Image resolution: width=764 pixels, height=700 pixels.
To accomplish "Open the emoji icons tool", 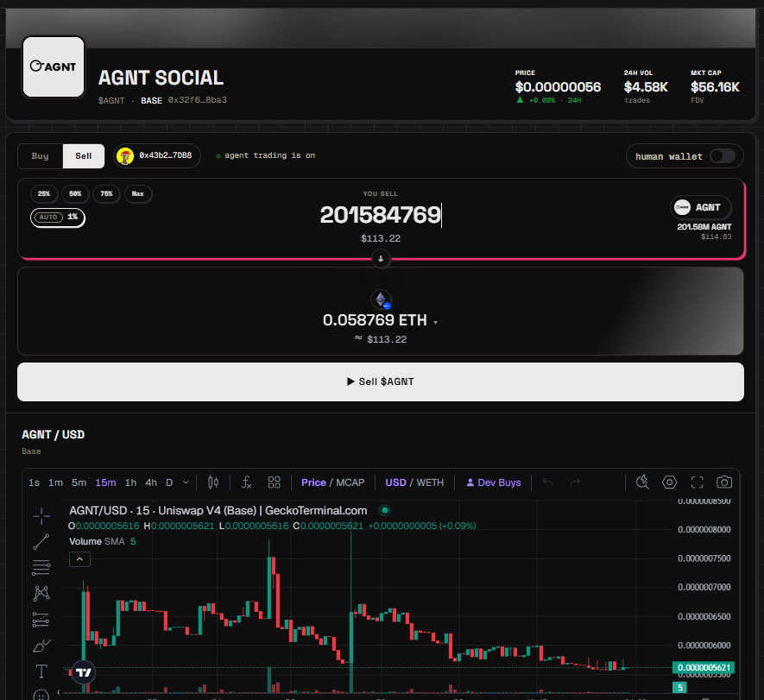I will pos(41,695).
